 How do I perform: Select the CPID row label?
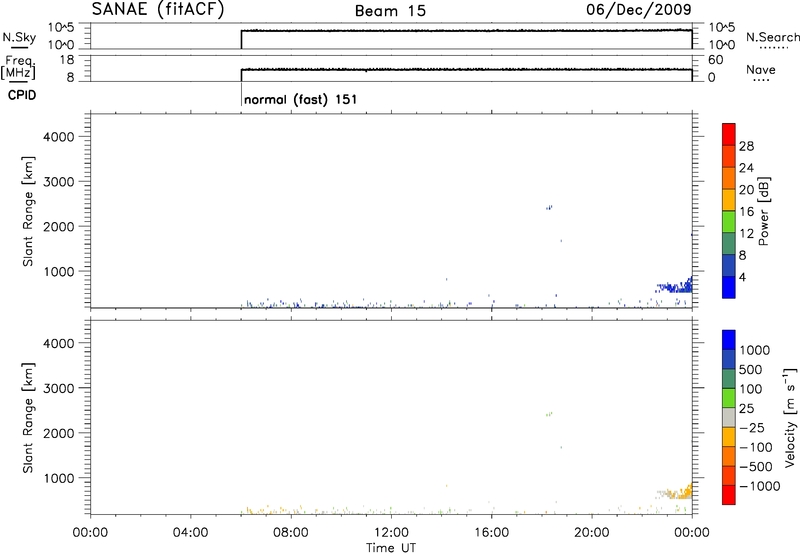[22, 95]
